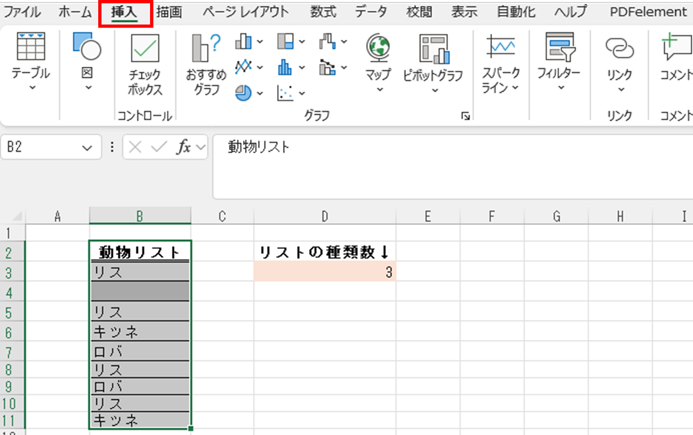Switch to the ホーム tab
693x435 pixels.
[74, 12]
